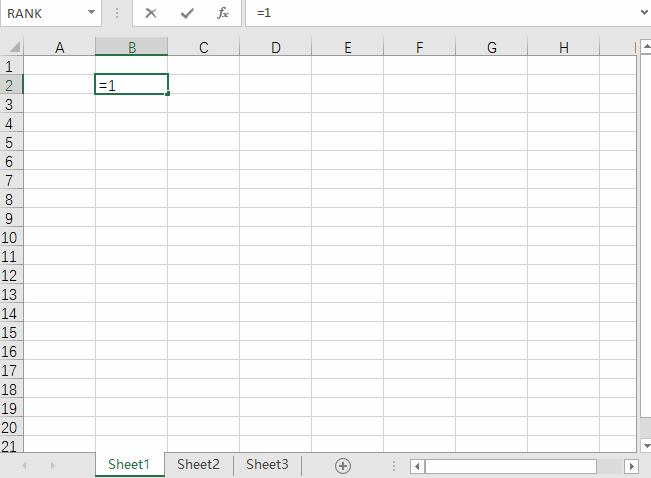Viewport: 651px width, 478px height.
Task: Switch to the Sheet2 tab
Action: (x=198, y=464)
